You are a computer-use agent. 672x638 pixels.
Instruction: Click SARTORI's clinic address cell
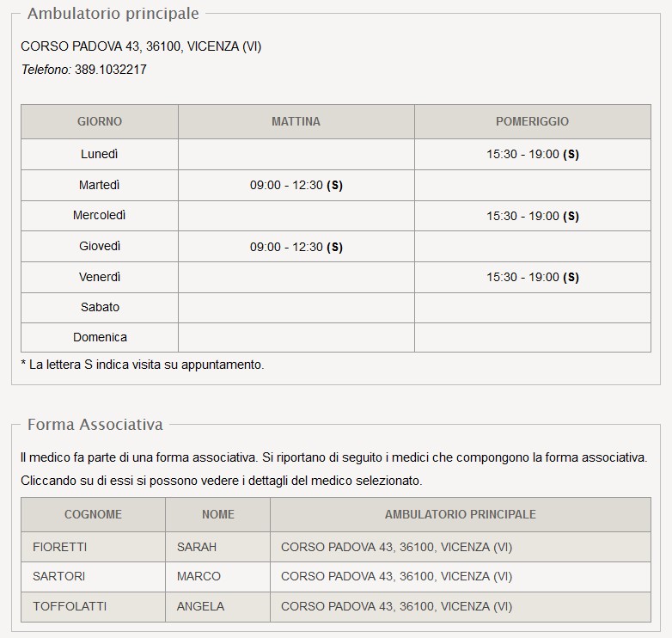pos(396,576)
